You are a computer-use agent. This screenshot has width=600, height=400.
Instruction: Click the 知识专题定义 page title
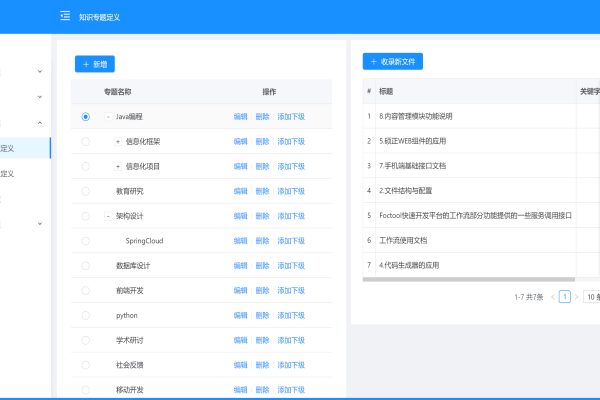point(99,17)
